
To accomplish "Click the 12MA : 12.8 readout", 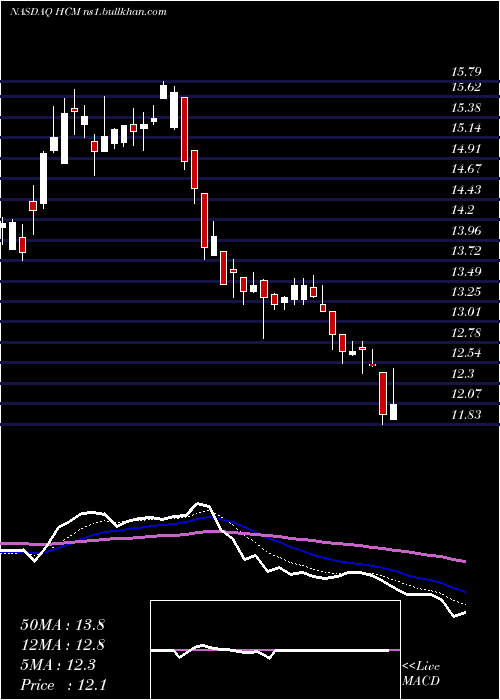I will (x=62, y=645).
